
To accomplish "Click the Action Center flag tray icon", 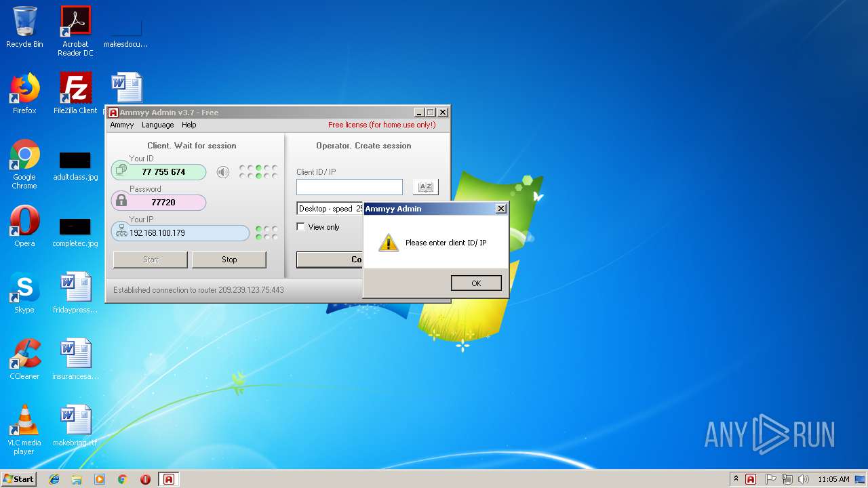I will 771,479.
